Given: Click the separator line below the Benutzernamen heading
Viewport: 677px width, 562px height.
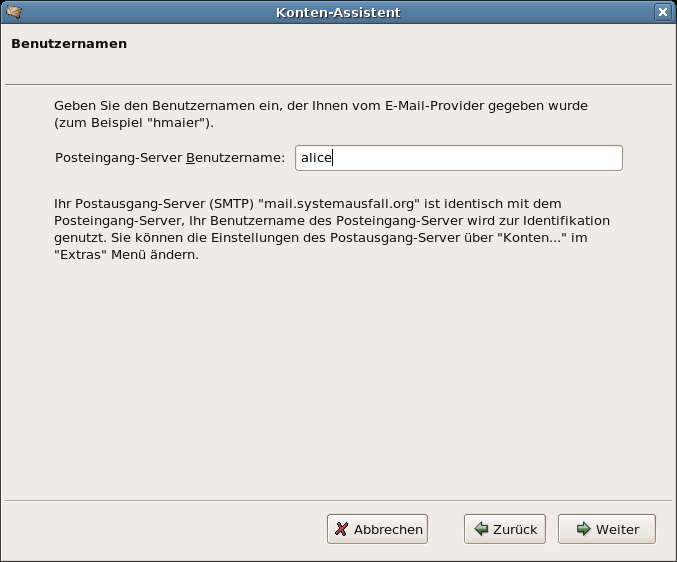Looking at the screenshot, I should pos(338,85).
